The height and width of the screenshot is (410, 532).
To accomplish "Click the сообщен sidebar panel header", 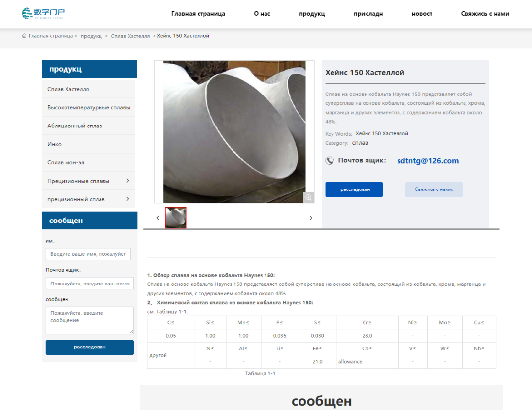I will (x=90, y=221).
